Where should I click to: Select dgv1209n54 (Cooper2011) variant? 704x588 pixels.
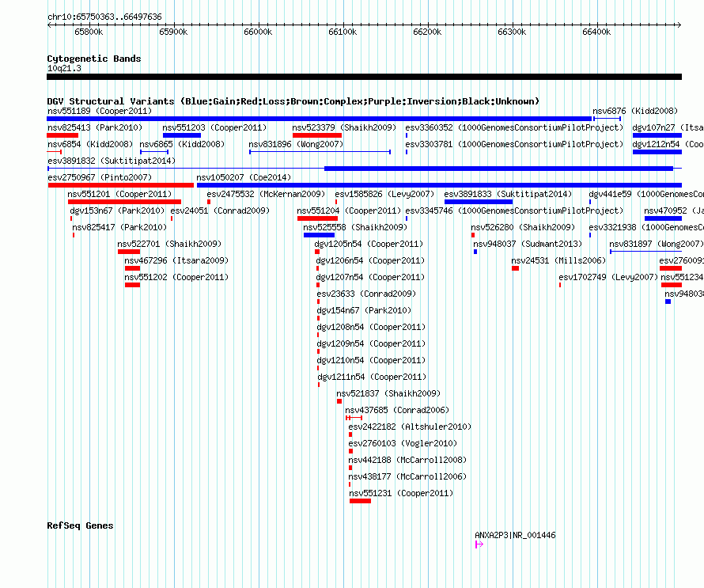coord(371,343)
